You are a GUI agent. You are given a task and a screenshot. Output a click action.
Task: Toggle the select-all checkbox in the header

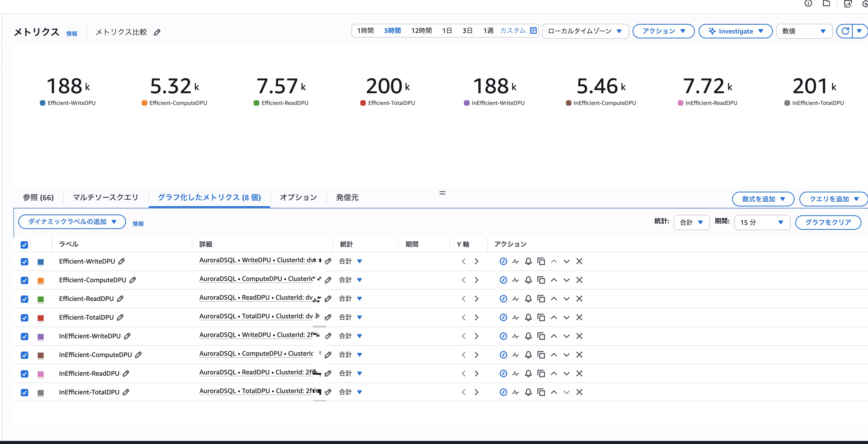[24, 245]
